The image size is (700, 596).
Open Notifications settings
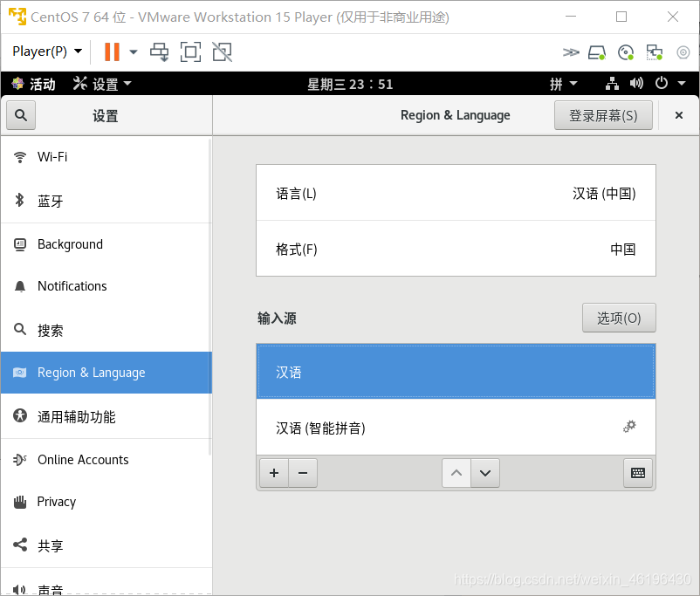click(106, 286)
